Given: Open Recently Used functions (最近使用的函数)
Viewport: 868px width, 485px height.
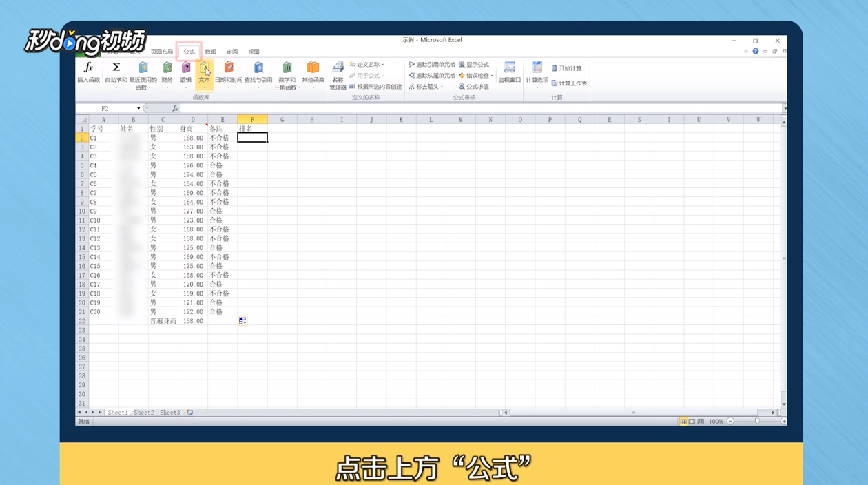Looking at the screenshot, I should click(x=143, y=74).
